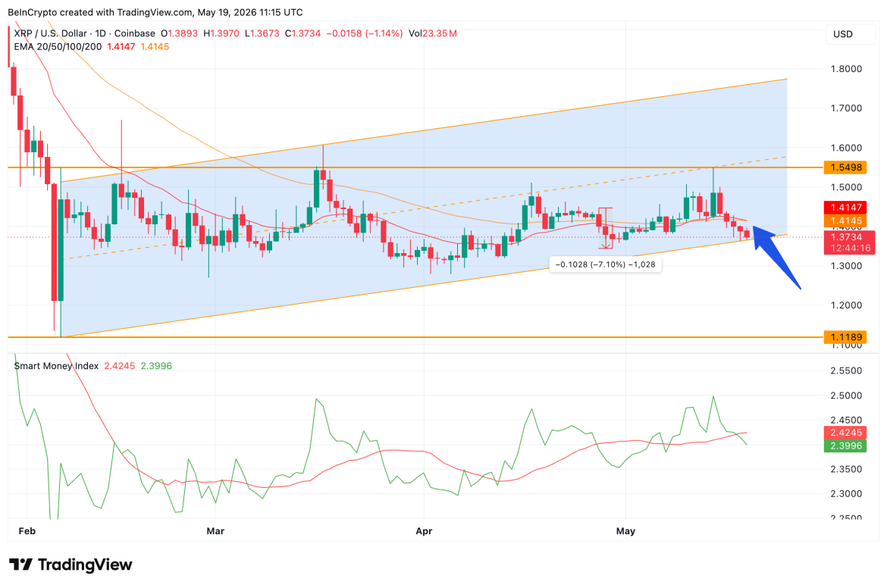Click the 1.5000 price axis label
The height and width of the screenshot is (588, 887).
[846, 187]
